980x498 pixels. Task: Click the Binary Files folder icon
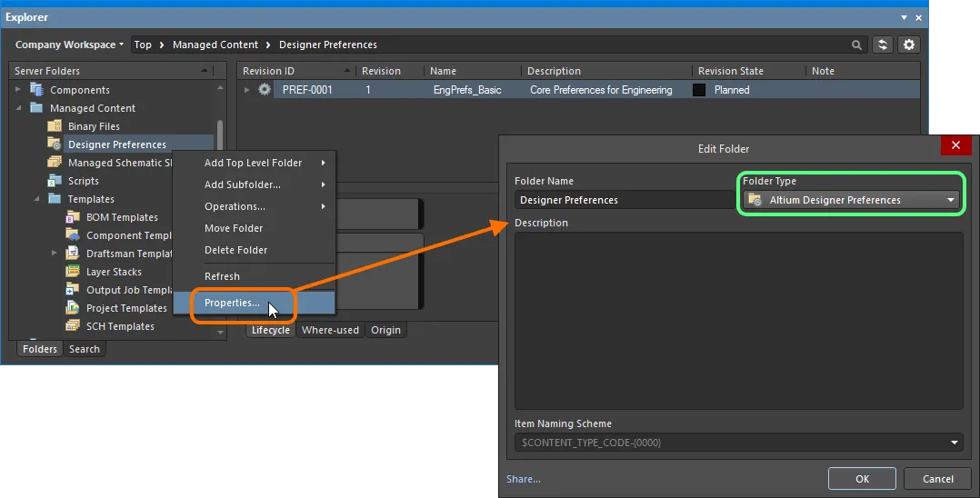coord(55,125)
